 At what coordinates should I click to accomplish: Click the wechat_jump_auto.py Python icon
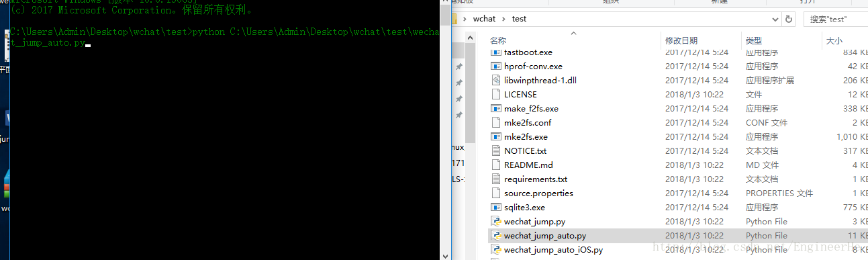point(496,235)
